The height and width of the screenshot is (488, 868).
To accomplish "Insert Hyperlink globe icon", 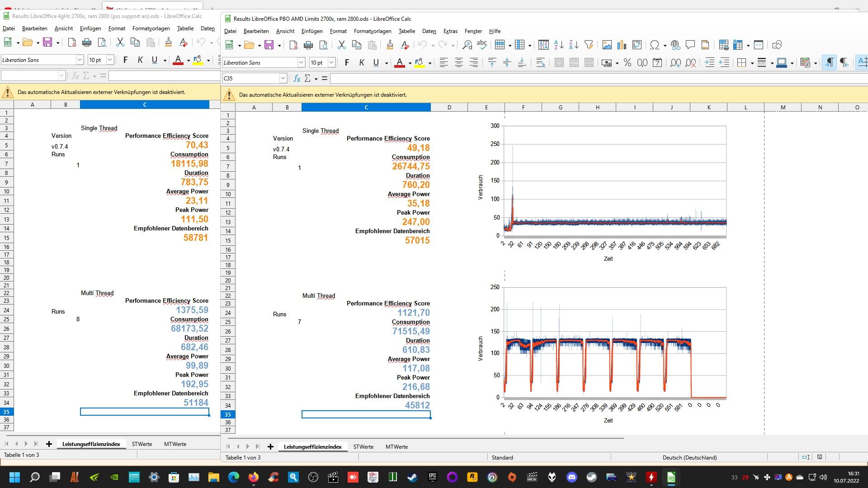I will pyautogui.click(x=675, y=45).
